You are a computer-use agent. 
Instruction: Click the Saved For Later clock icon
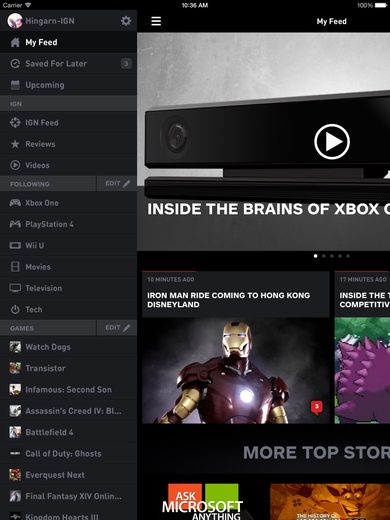(x=15, y=64)
